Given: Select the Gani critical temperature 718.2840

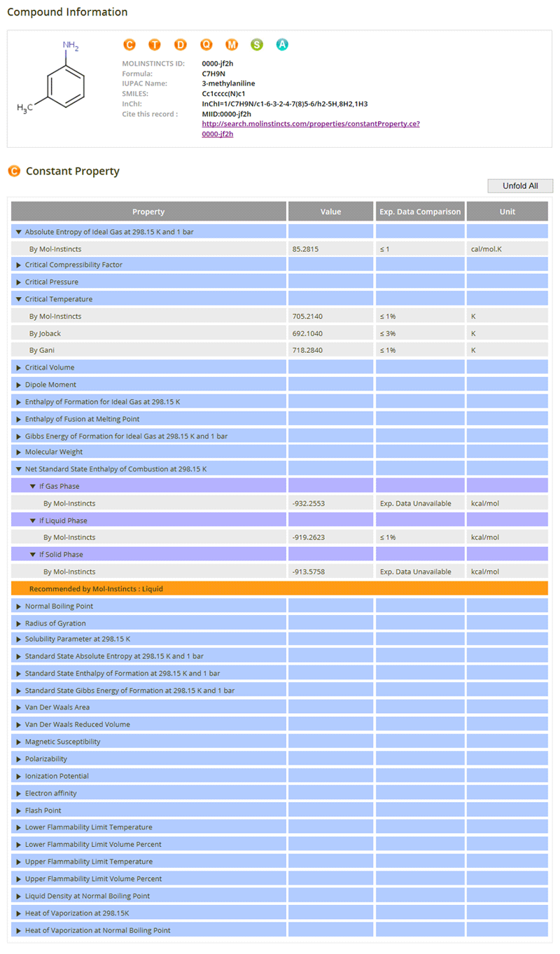Looking at the screenshot, I should click(308, 350).
